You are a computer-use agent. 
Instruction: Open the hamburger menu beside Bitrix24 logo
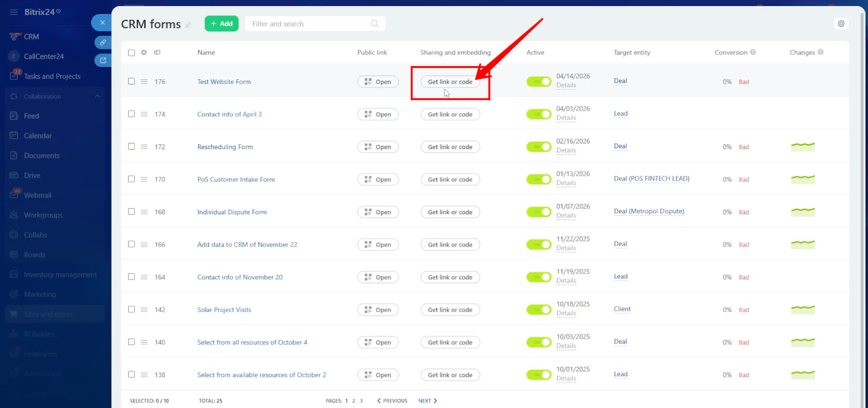click(x=14, y=12)
